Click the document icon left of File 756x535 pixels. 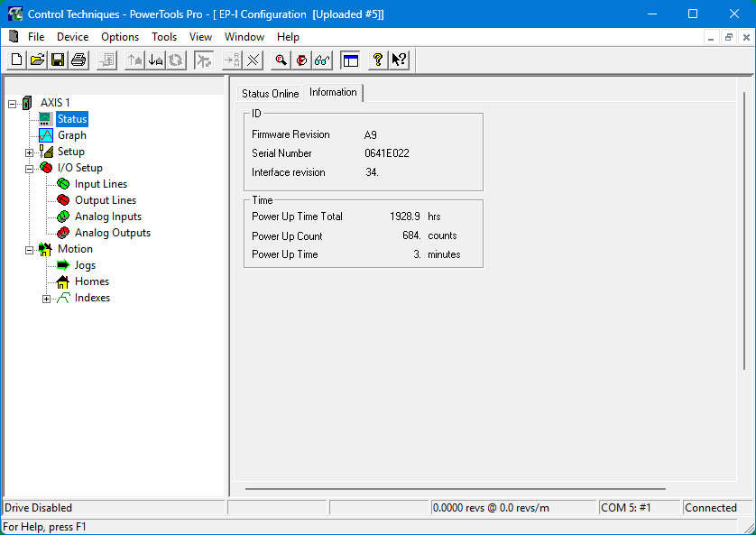14,36
